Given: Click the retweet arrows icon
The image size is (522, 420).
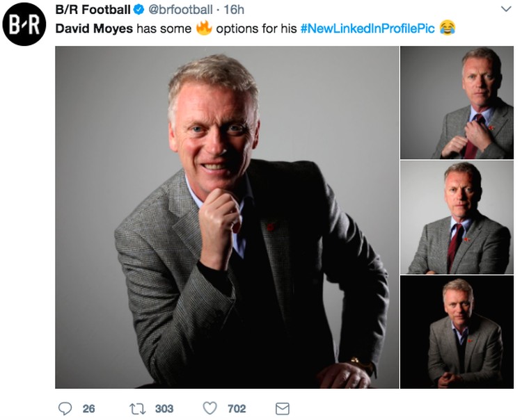Looking at the screenshot, I should coord(138,409).
